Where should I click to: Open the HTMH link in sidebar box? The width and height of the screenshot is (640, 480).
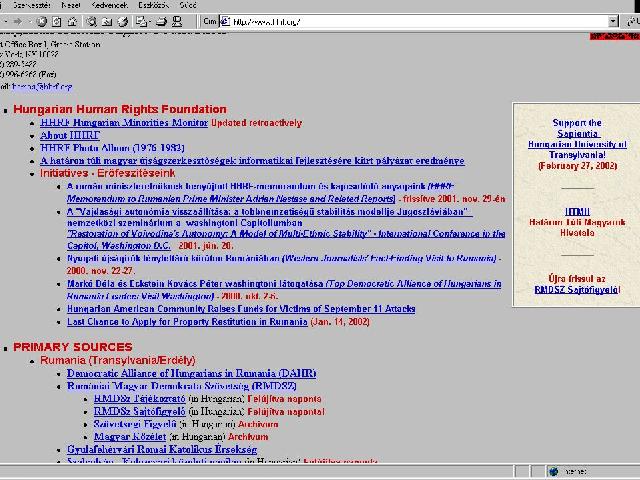pyautogui.click(x=577, y=211)
